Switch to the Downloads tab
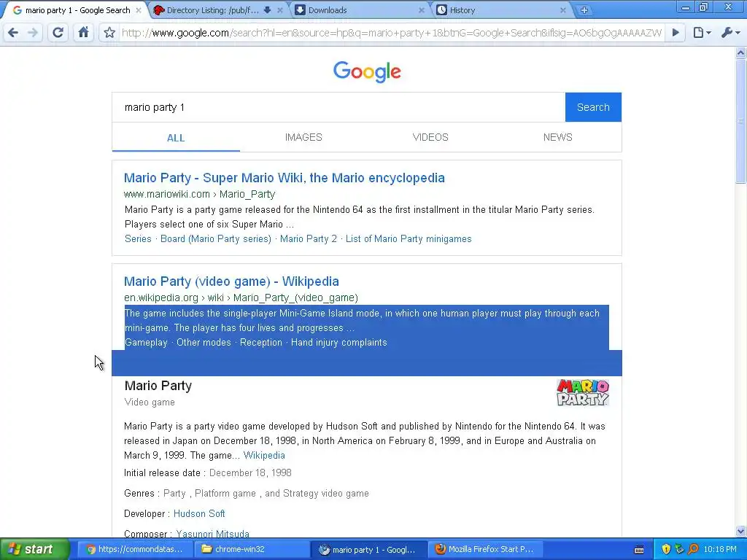This screenshot has height=560, width=747. [357, 10]
